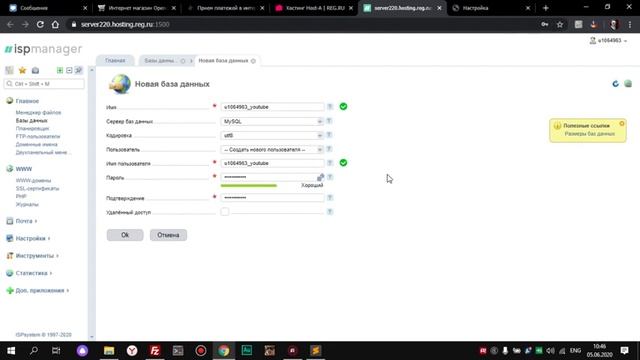Click the password strength indicator bar
Viewport: 640px width, 360px height.
click(x=249, y=185)
